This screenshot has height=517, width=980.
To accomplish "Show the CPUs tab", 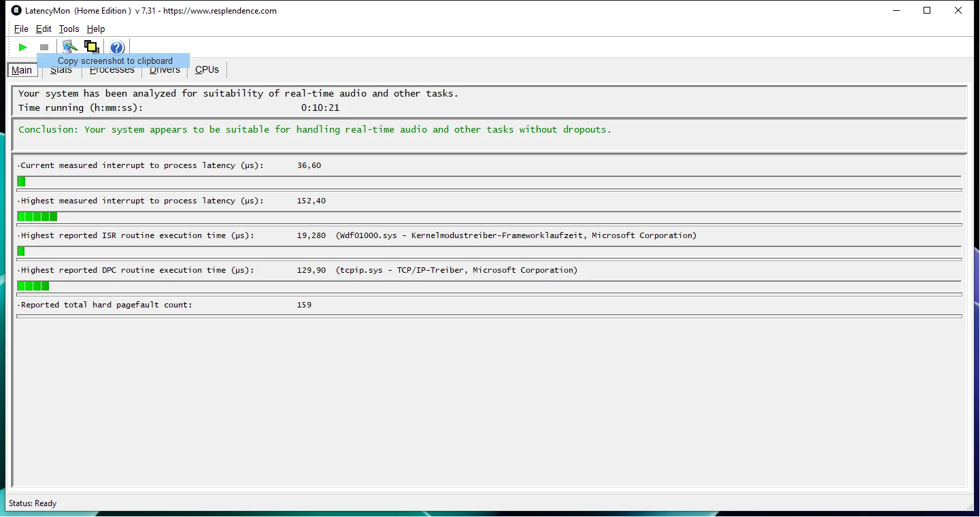I will 207,69.
